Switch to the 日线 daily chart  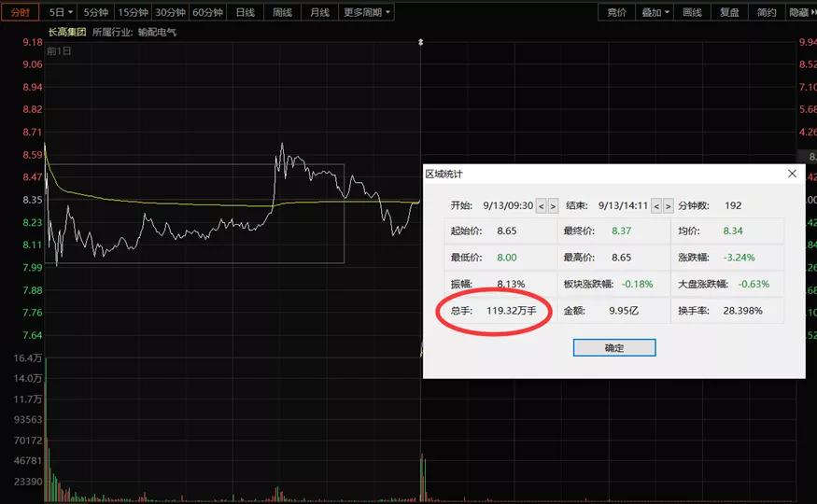(x=245, y=12)
